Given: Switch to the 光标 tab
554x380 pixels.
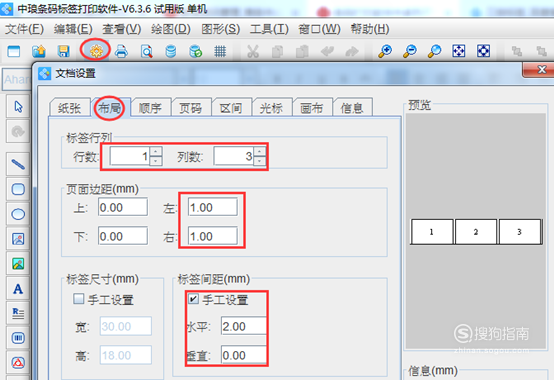Looking at the screenshot, I should 271,108.
